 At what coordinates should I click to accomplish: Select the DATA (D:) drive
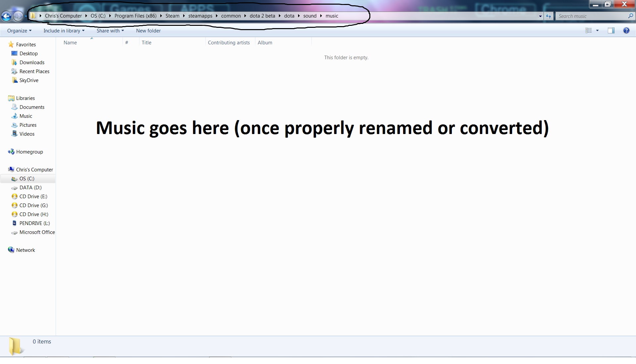[x=30, y=188]
